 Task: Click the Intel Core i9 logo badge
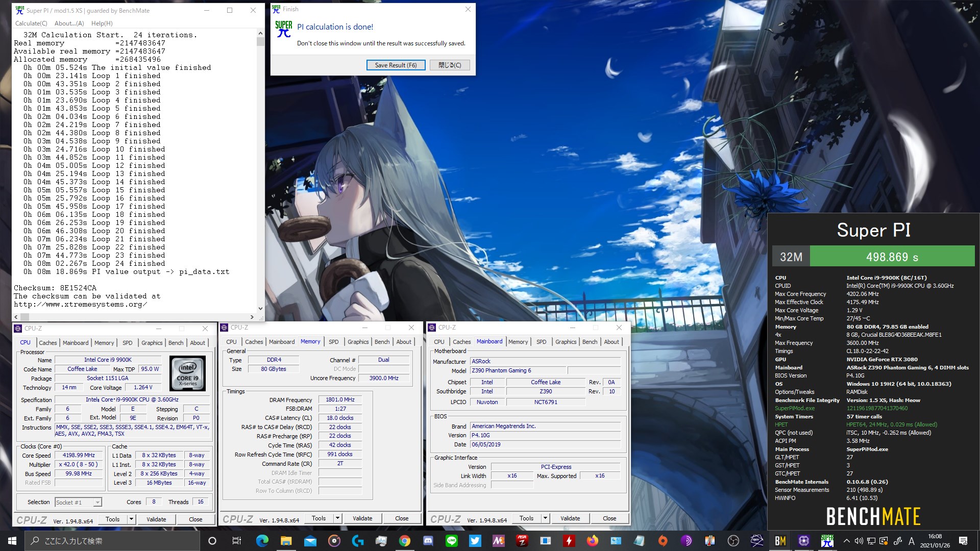187,373
